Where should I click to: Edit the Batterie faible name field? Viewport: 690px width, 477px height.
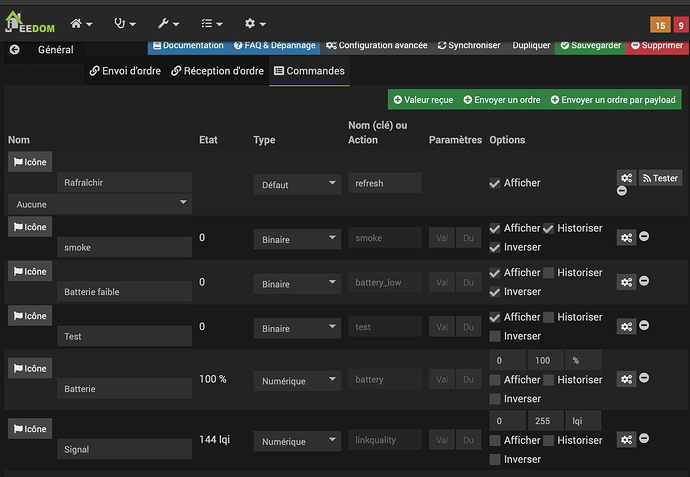coord(125,292)
